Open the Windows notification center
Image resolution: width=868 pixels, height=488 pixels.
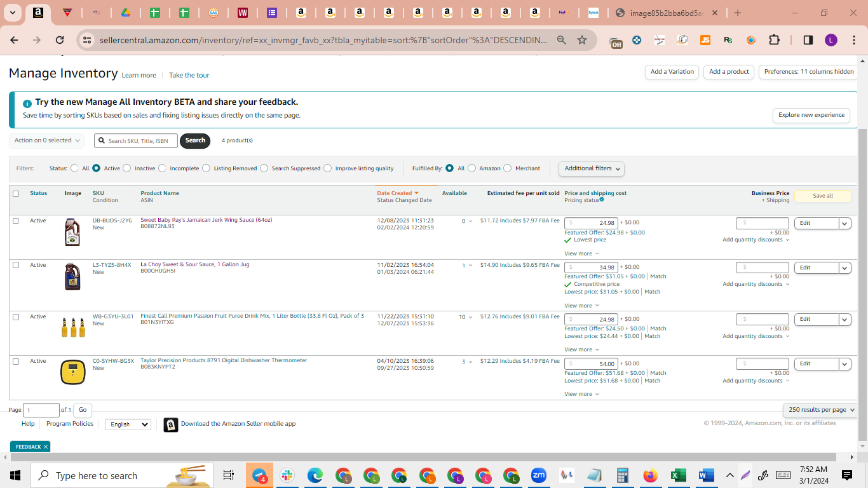coord(847,475)
